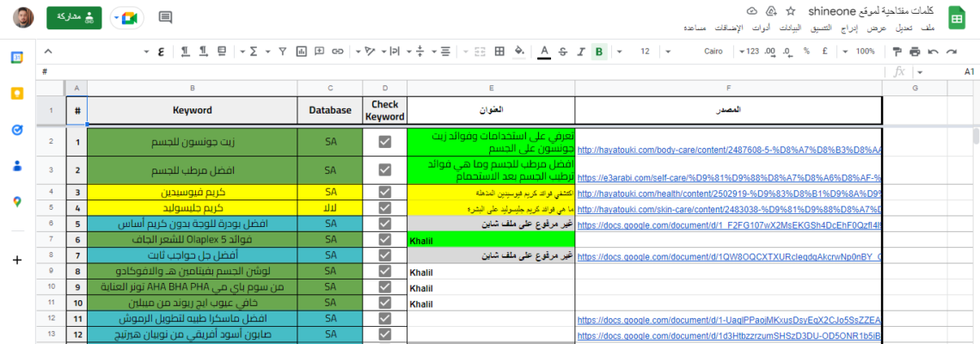Open Contacts side panel

(x=17, y=166)
